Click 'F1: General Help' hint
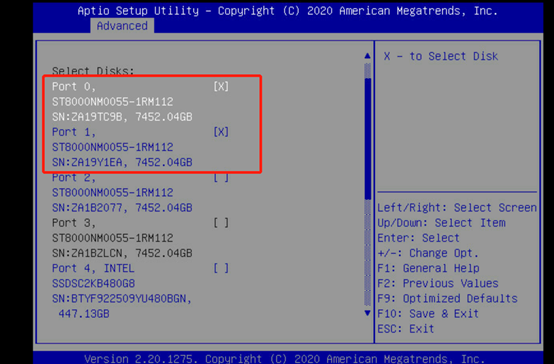Screen dimensions: 554x364 pyautogui.click(x=428, y=268)
